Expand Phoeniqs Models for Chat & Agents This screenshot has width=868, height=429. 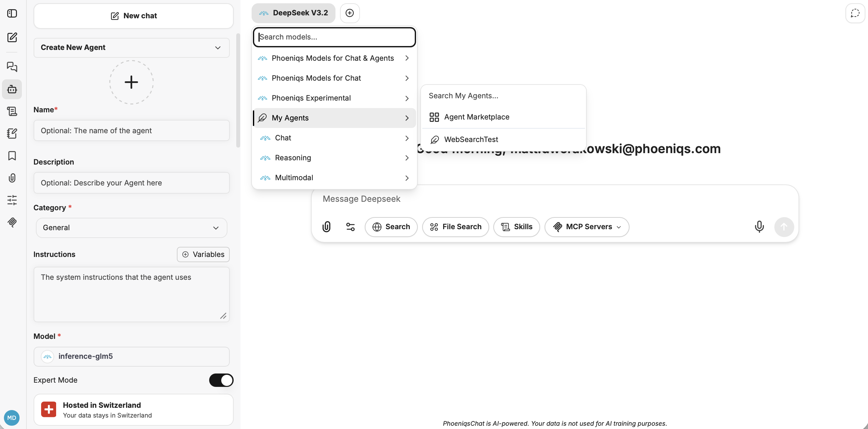coord(334,58)
